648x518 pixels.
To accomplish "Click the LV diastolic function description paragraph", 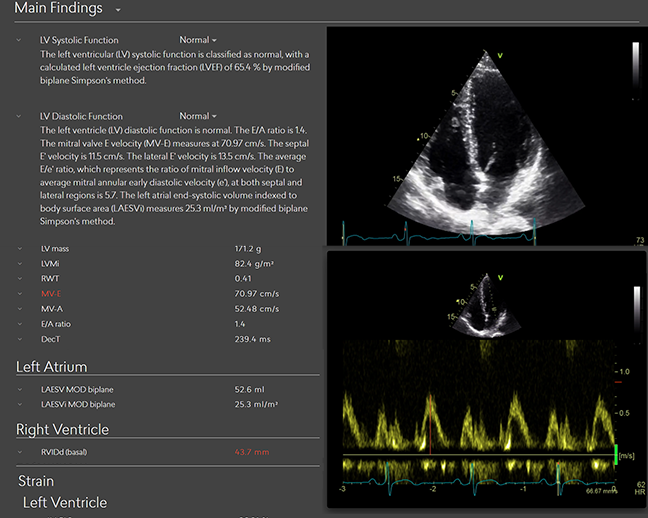I will click(174, 176).
